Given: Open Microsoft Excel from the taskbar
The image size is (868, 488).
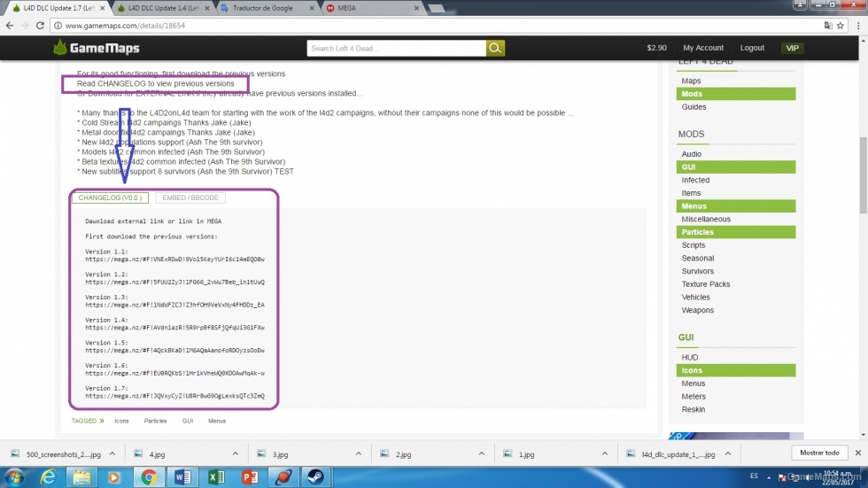Looking at the screenshot, I should (x=216, y=477).
